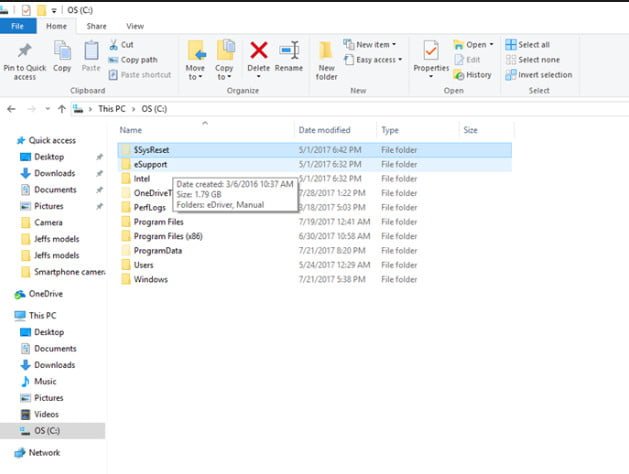This screenshot has height=474, width=629.
Task: Switch to the Share ribbon tab
Action: 97,26
